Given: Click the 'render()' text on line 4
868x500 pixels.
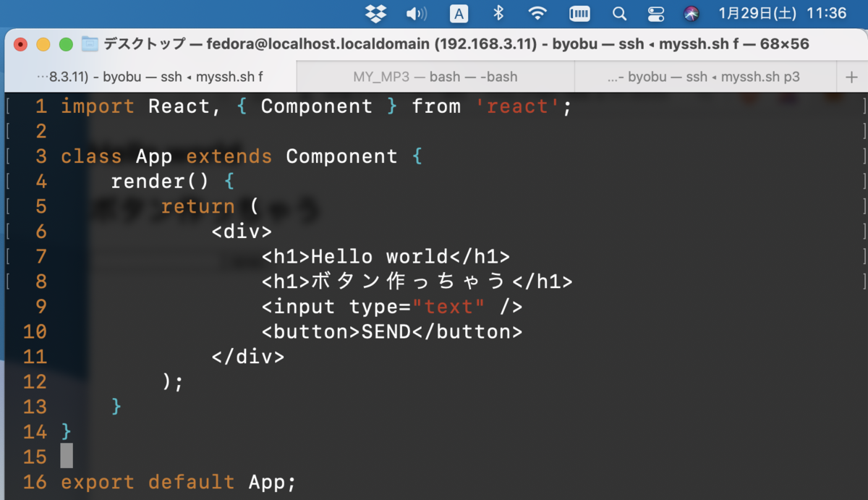Looking at the screenshot, I should (x=161, y=182).
